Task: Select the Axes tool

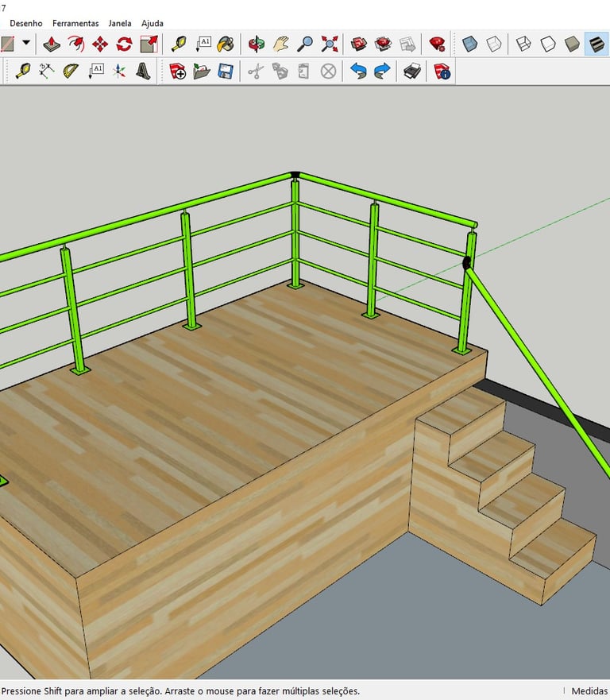Action: (119, 71)
